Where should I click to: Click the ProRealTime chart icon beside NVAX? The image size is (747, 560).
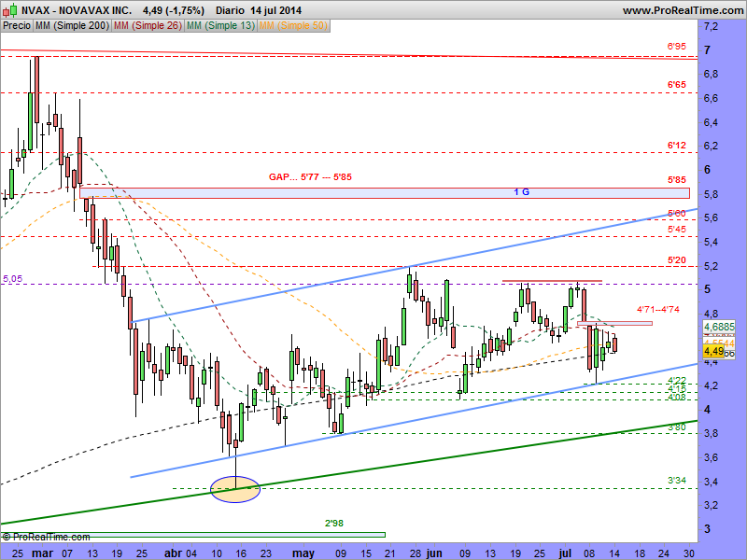click(10, 10)
